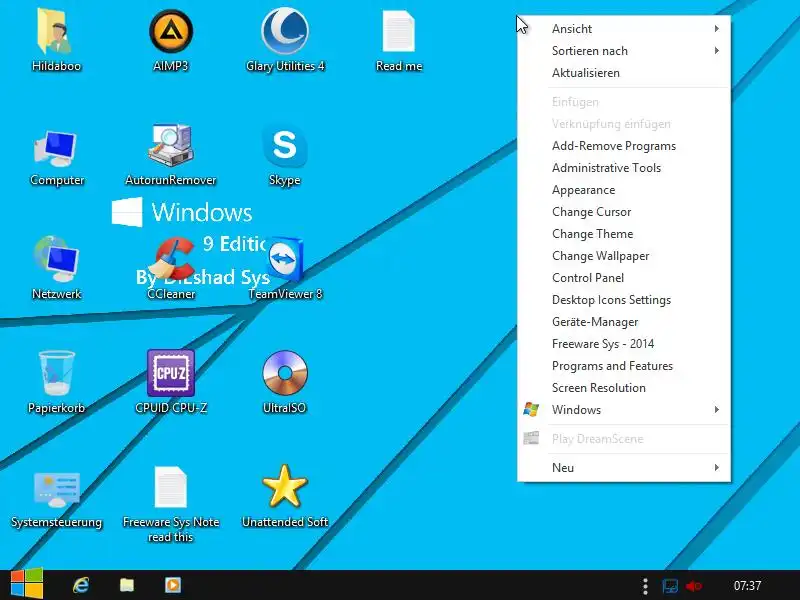Image resolution: width=800 pixels, height=600 pixels.
Task: Expand the Ansicht submenu
Action: 623,29
